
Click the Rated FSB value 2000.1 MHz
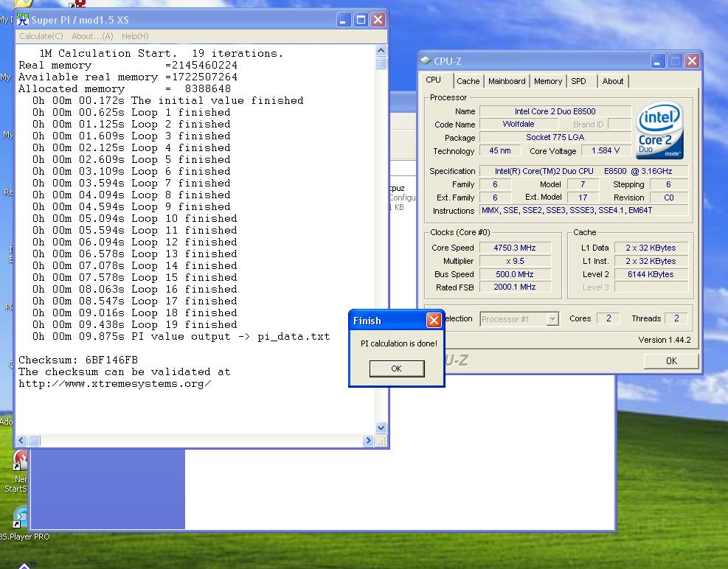tap(515, 287)
